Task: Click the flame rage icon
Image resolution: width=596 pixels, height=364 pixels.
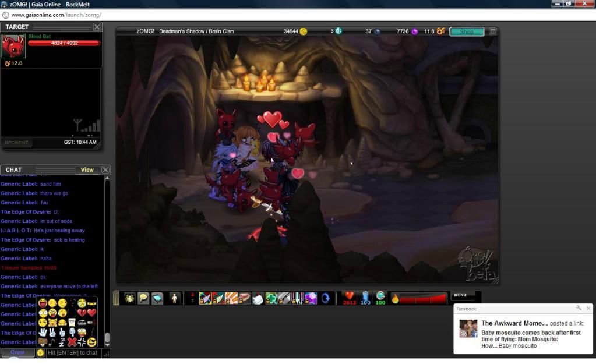Action: click(x=396, y=298)
